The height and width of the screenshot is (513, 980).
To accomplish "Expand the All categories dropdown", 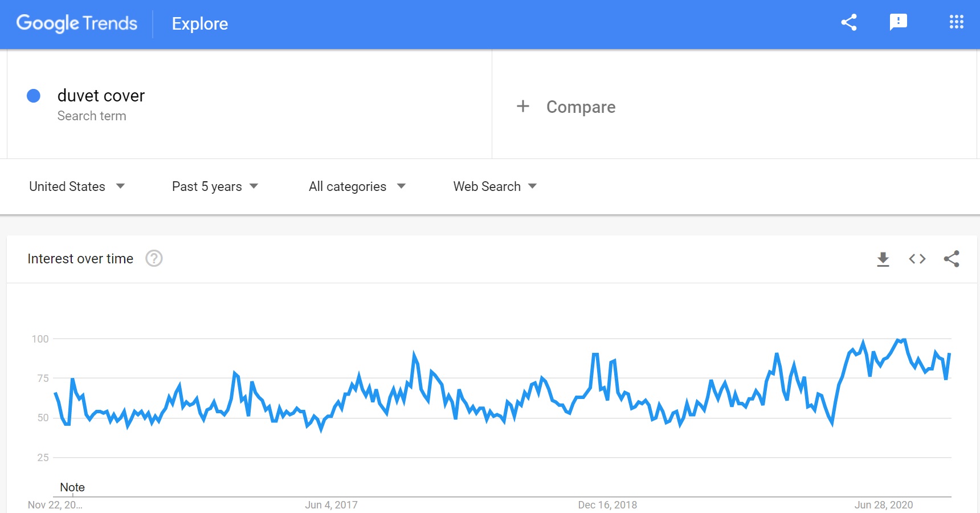I will pyautogui.click(x=357, y=186).
